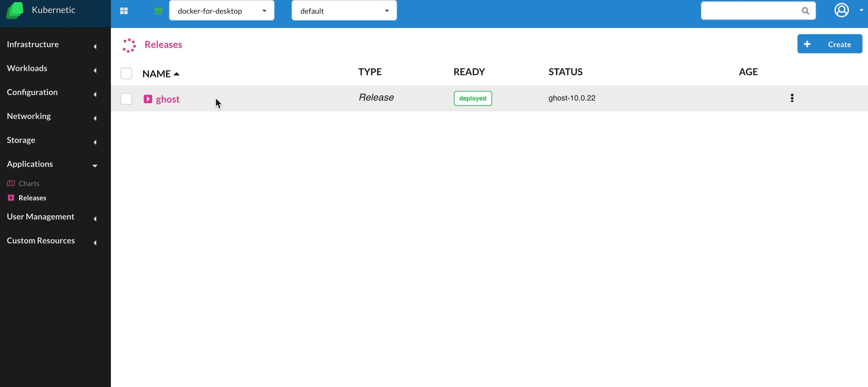Click the Charts sidebar icon

[x=11, y=183]
